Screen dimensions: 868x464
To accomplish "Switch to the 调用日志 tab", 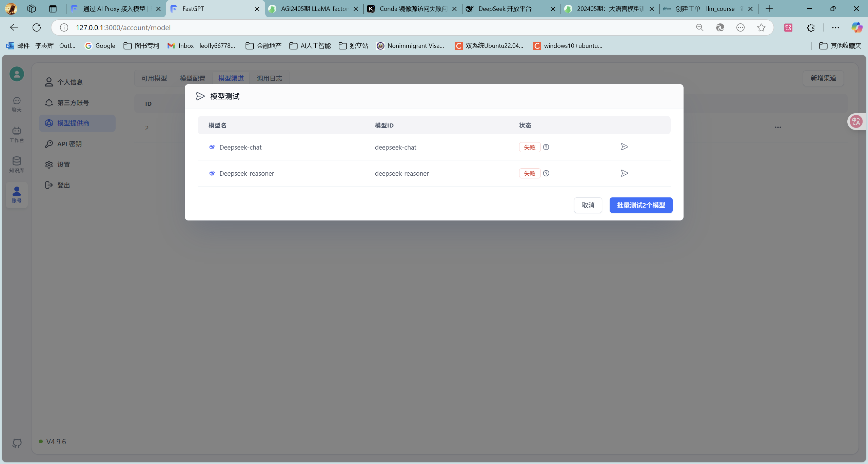I will [269, 78].
